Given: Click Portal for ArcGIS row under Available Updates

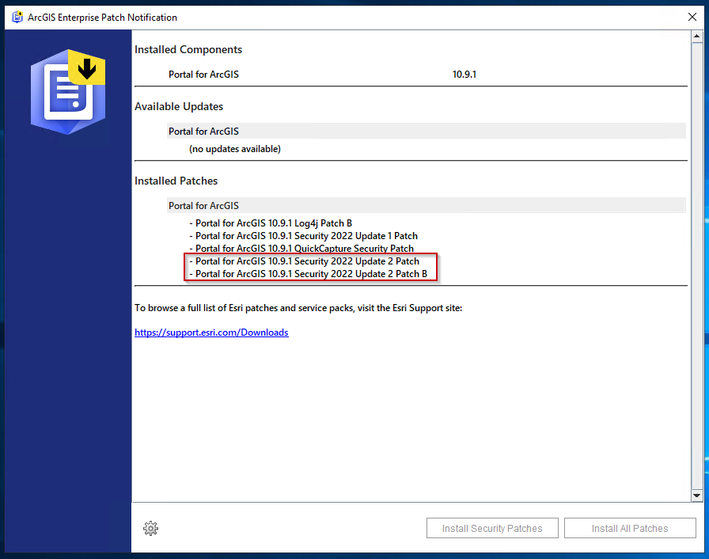Looking at the screenshot, I should [x=426, y=131].
